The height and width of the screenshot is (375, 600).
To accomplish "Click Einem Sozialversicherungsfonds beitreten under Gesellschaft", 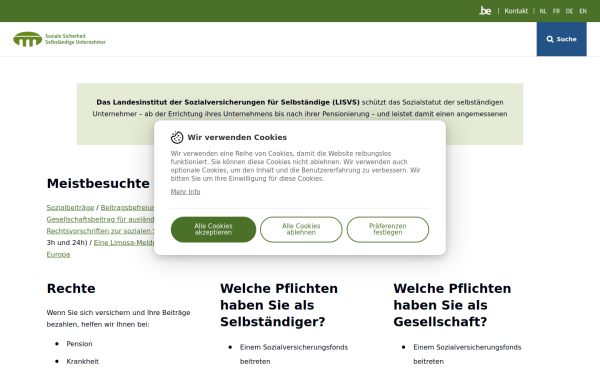I will pos(467,354).
